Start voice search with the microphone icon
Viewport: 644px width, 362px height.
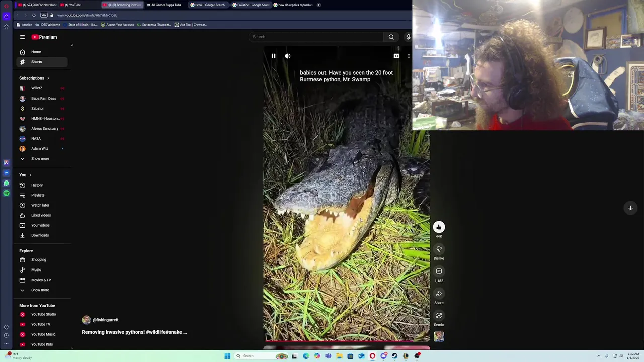[x=408, y=37]
